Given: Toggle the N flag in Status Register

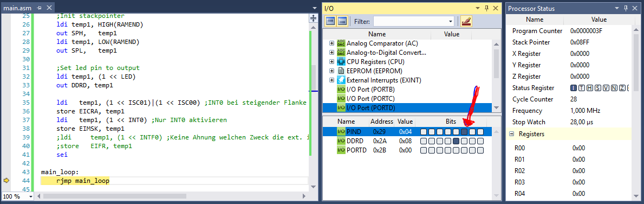Looking at the screenshot, I should (x=614, y=88).
